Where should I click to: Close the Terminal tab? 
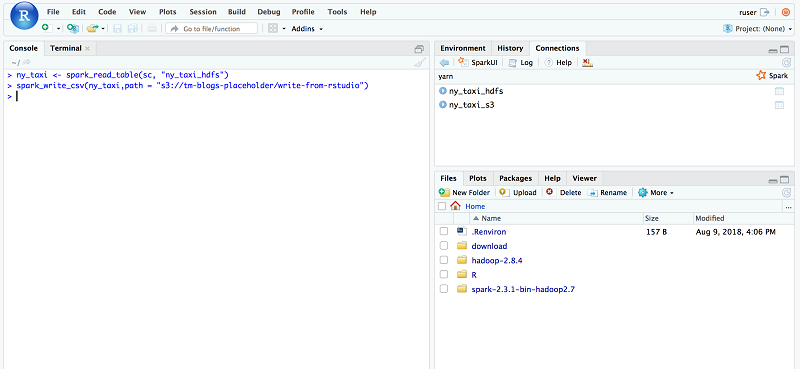87,48
